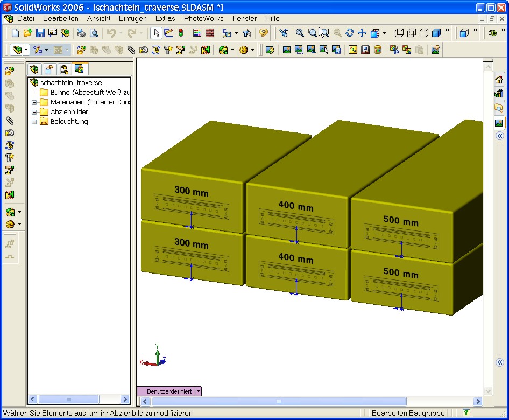The image size is (509, 420).
Task: Toggle Wireframe display mode cube
Action: pos(399,33)
